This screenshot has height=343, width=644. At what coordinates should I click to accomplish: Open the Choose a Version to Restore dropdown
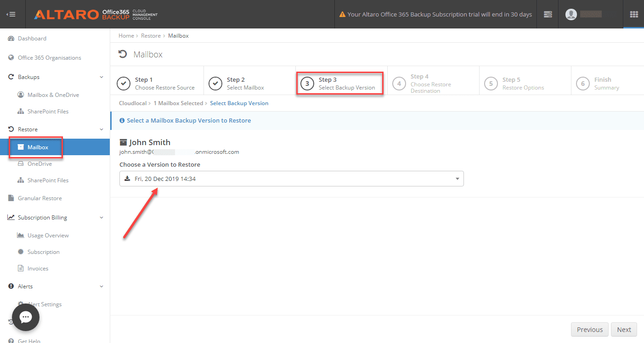point(291,179)
